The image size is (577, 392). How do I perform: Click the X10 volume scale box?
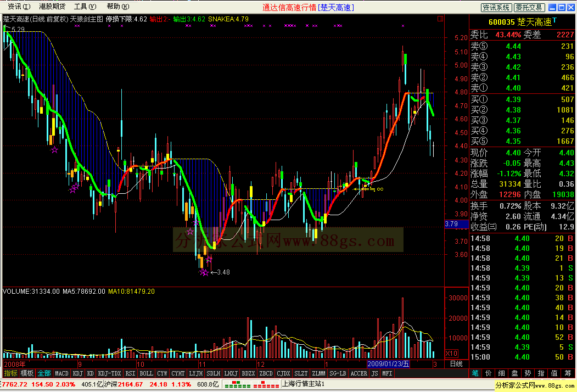(x=451, y=354)
